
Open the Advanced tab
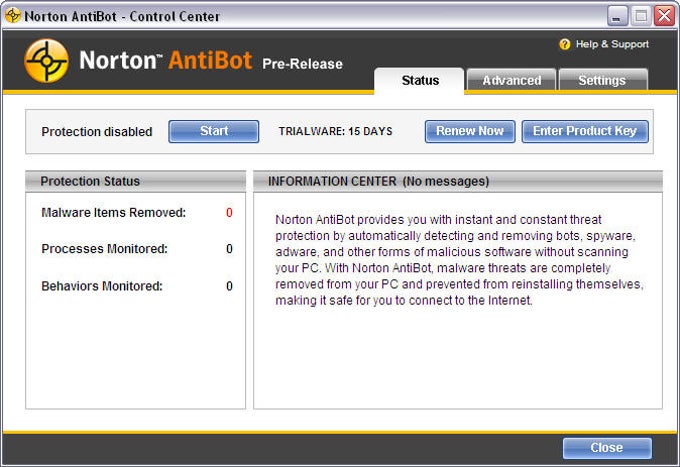point(511,80)
